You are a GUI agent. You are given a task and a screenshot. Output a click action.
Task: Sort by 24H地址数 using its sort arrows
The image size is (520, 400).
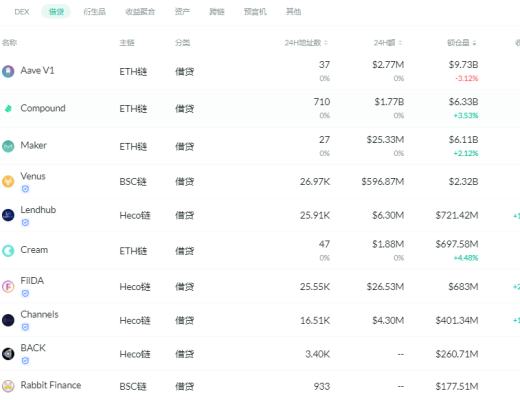(326, 43)
